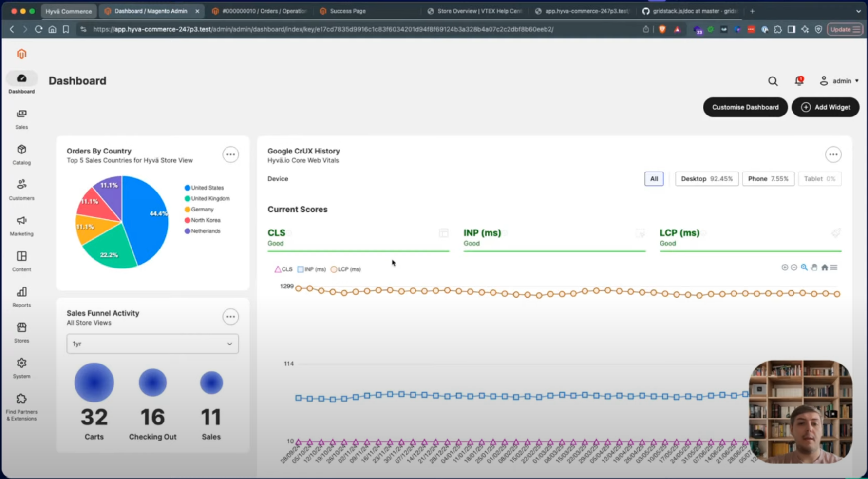Open the Catalog sidebar menu
This screenshot has height=479, width=868.
point(21,154)
